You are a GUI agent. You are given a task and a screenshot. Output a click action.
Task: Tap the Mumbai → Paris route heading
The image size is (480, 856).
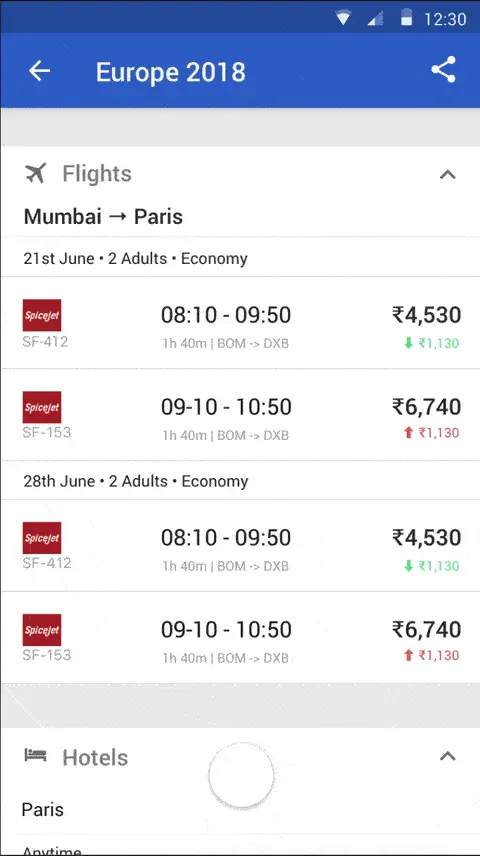click(x=103, y=217)
